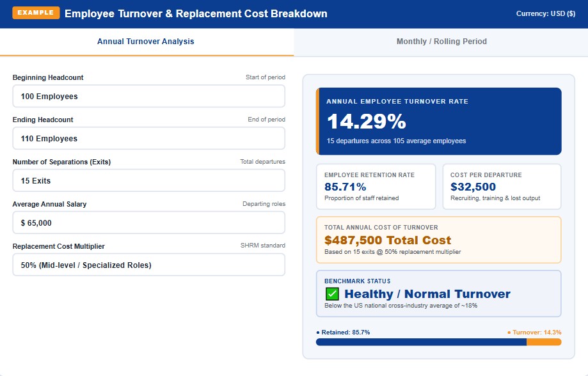Open the Monthly / Rolling Period tab

[x=441, y=42]
